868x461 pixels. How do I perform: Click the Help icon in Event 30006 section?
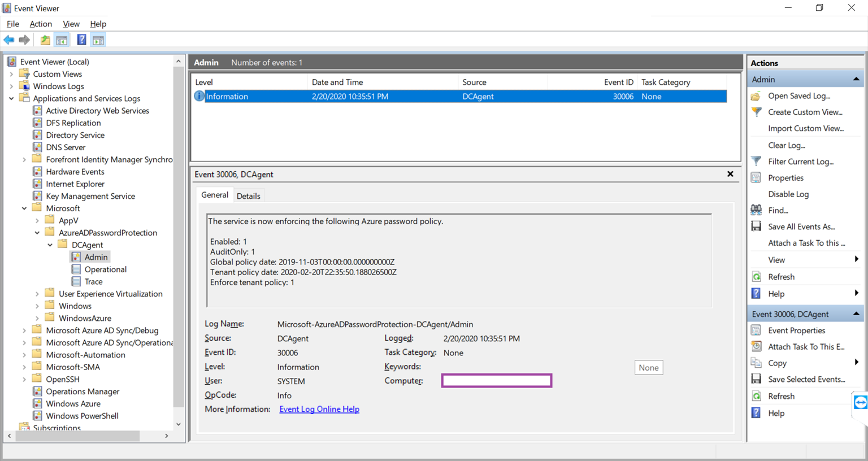pos(756,413)
